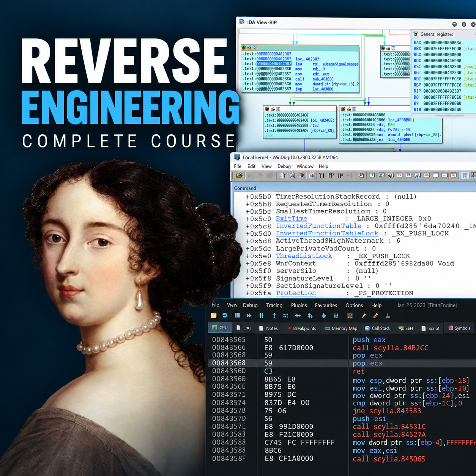Click the InvertedFunctionTableLock link
The width and height of the screenshot is (476, 476).
tap(327, 233)
